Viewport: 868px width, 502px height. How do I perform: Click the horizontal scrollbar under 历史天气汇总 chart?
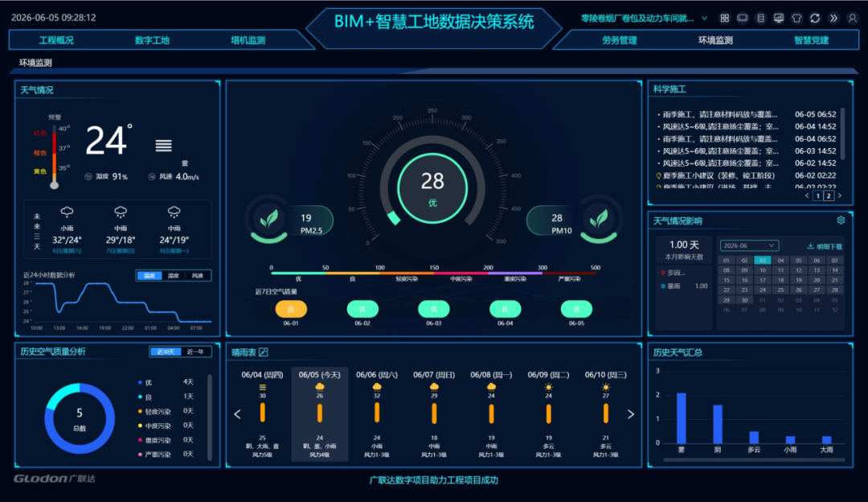753,459
